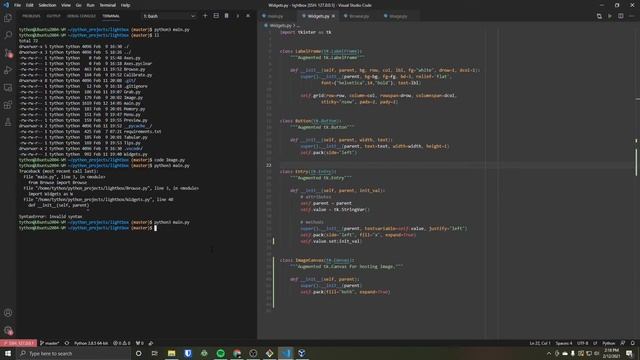Open the terminal selector dropdown showing bash
The image size is (640, 360).
169,16
